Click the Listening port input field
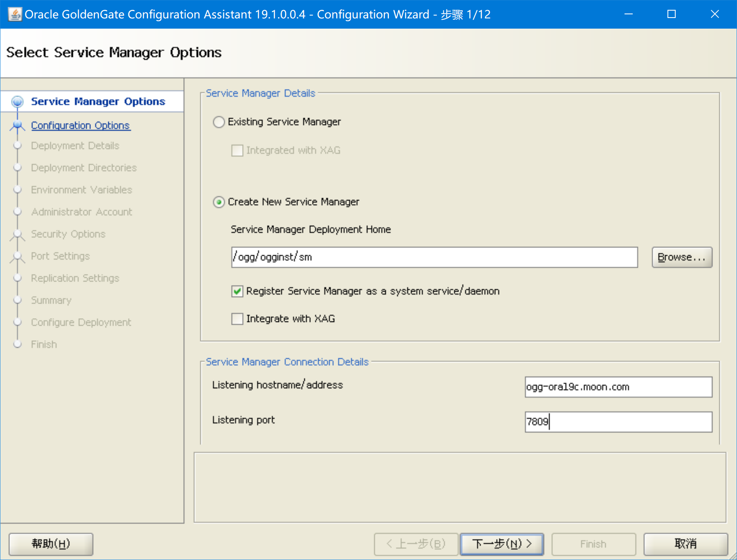The height and width of the screenshot is (560, 737). [618, 422]
